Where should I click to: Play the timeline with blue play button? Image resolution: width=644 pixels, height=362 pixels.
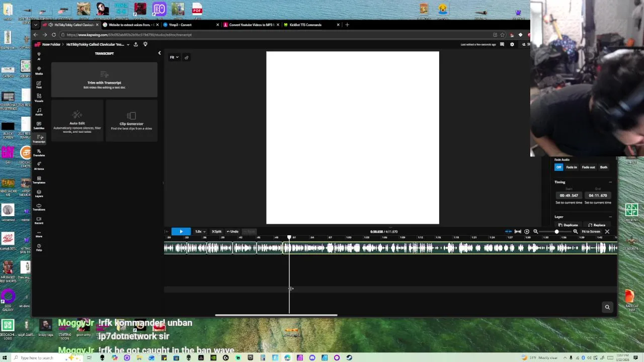(x=181, y=231)
